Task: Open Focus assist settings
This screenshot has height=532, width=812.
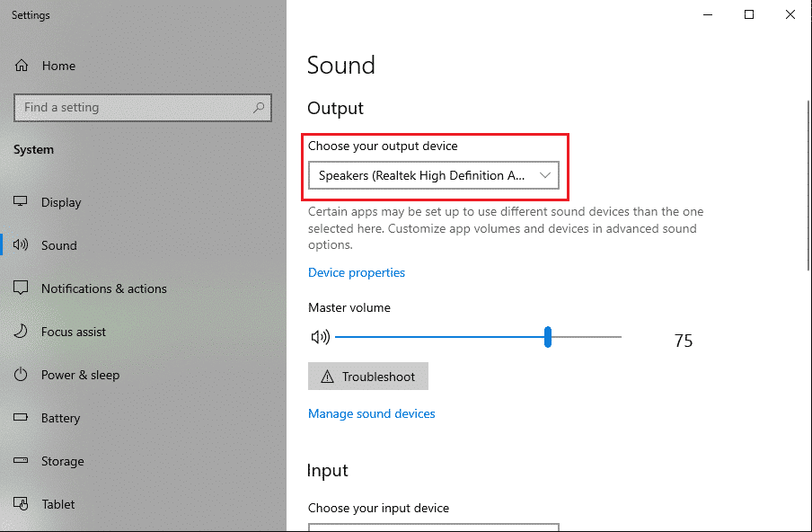Action: (x=74, y=332)
